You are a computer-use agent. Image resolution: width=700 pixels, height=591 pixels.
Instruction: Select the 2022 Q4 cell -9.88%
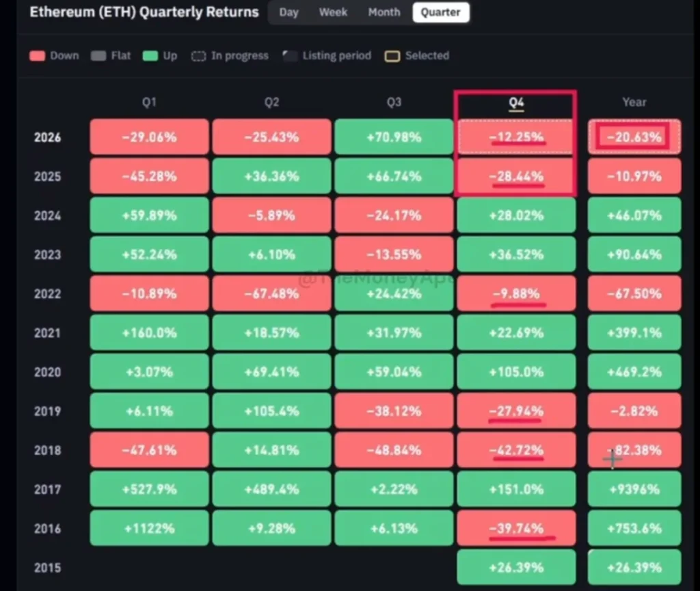tap(516, 293)
